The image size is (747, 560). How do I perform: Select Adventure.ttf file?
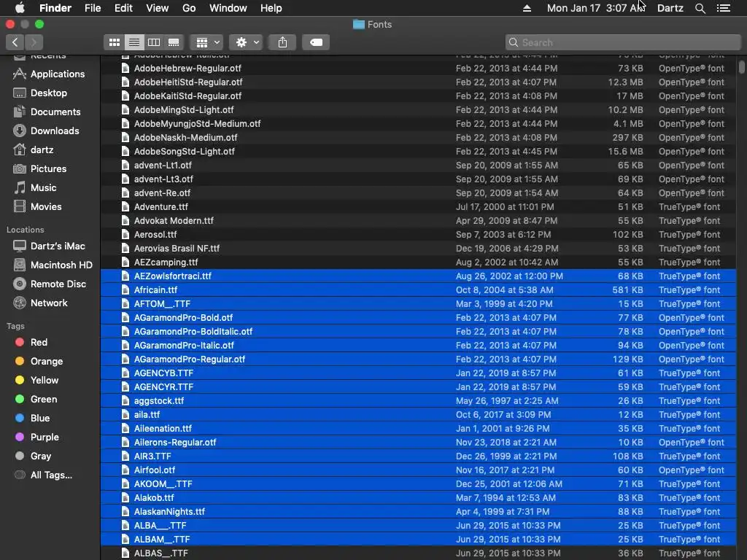tap(418, 206)
